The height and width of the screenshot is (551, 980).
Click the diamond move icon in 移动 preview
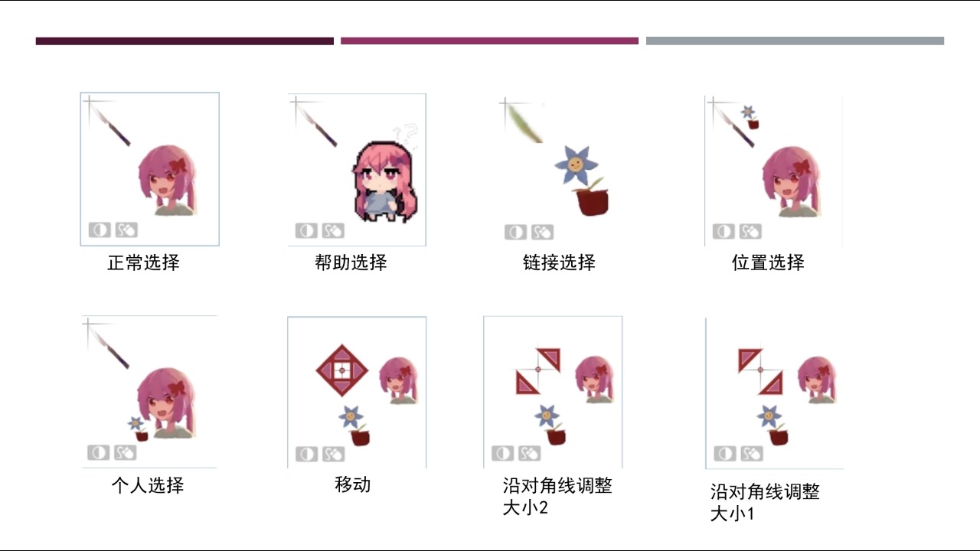tap(342, 371)
